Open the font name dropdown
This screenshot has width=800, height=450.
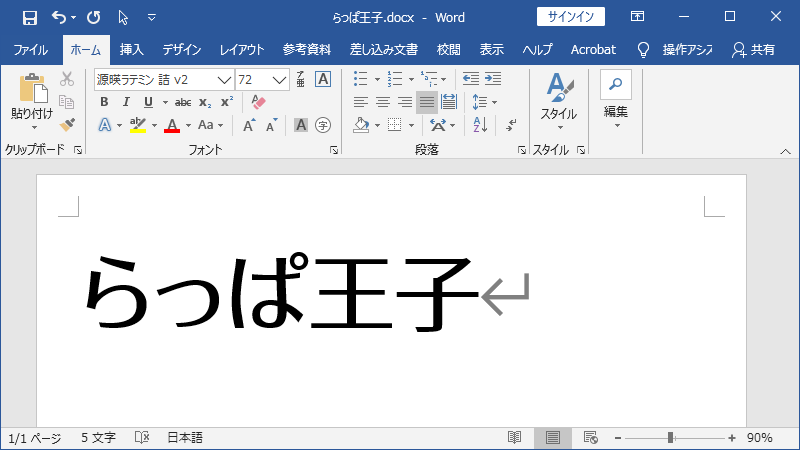(225, 79)
